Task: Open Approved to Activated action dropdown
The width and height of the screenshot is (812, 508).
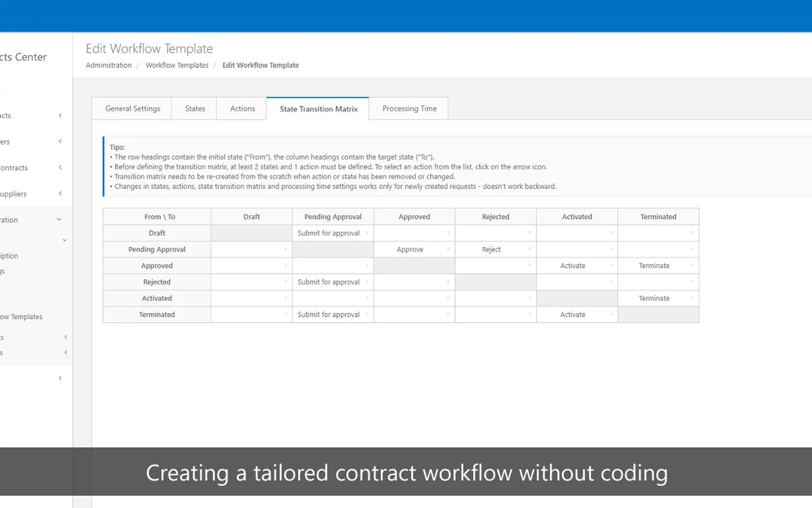Action: pyautogui.click(x=577, y=266)
